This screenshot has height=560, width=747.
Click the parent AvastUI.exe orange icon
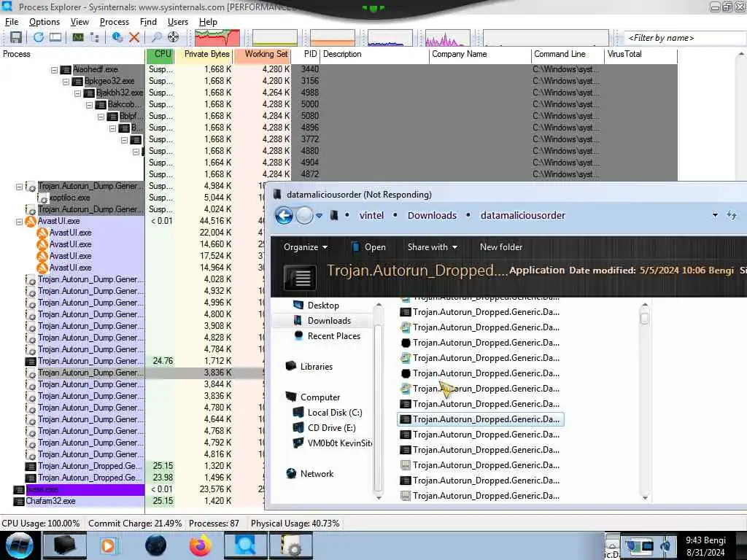(x=31, y=222)
